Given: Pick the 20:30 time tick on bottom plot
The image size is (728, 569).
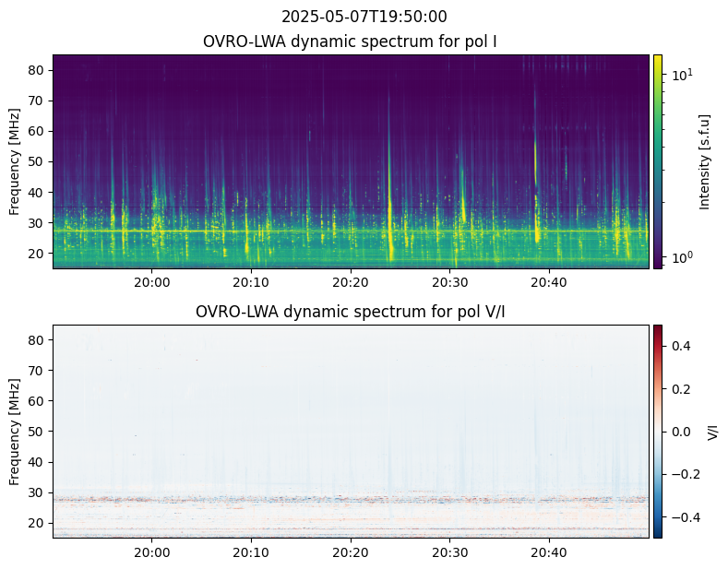Looking at the screenshot, I should pyautogui.click(x=449, y=551).
